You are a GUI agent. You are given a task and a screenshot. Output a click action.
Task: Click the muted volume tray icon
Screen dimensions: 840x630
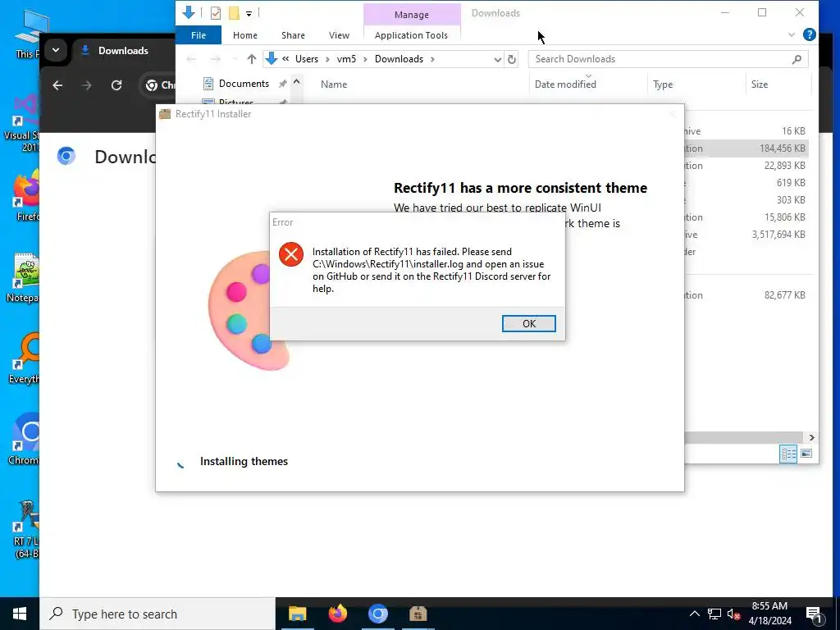tap(733, 614)
